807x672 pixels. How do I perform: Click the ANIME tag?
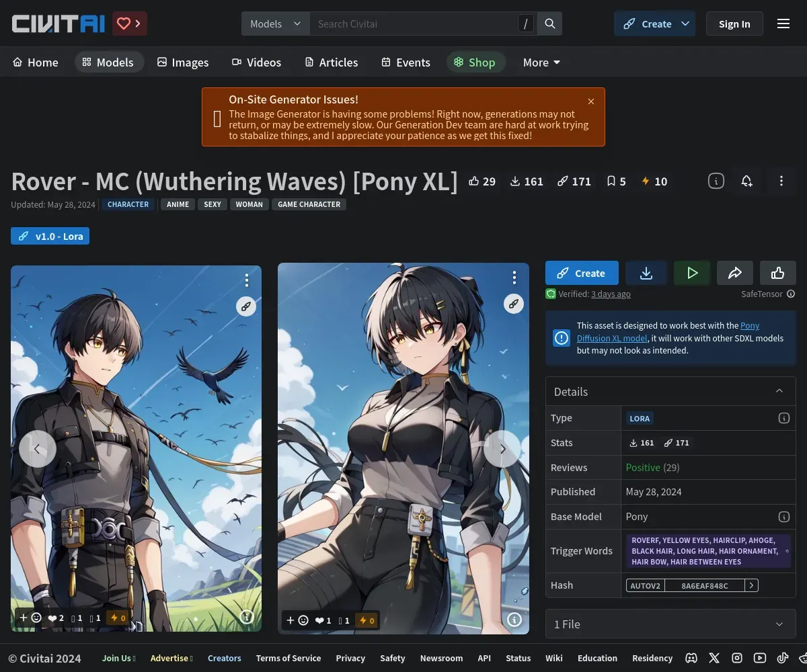(x=178, y=204)
